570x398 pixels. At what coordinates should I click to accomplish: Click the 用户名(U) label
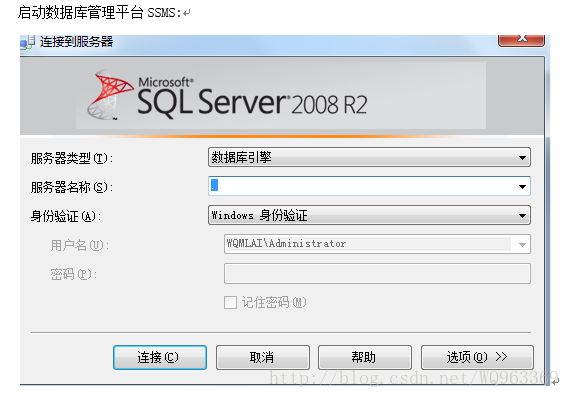80,245
